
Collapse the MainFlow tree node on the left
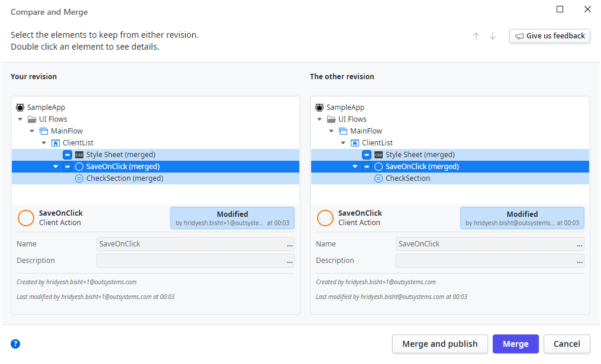point(32,131)
